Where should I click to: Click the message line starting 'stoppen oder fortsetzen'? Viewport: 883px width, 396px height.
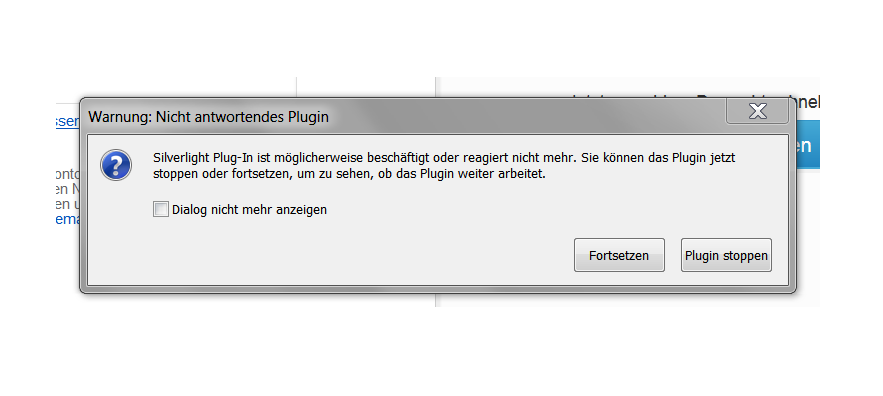click(350, 173)
